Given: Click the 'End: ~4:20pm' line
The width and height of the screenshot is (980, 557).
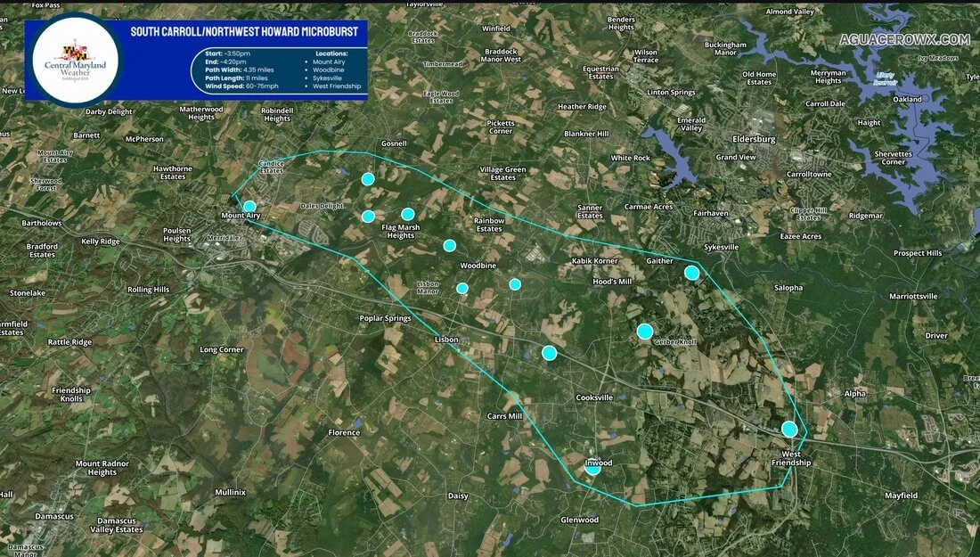Looking at the screenshot, I should (225, 61).
